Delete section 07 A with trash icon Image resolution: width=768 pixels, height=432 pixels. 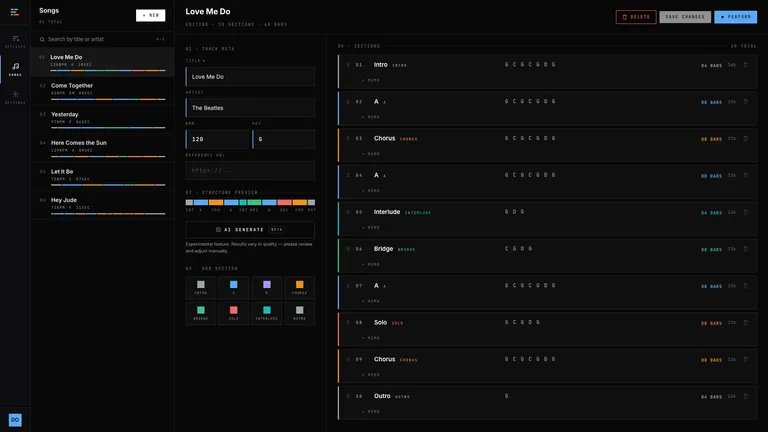pos(745,286)
